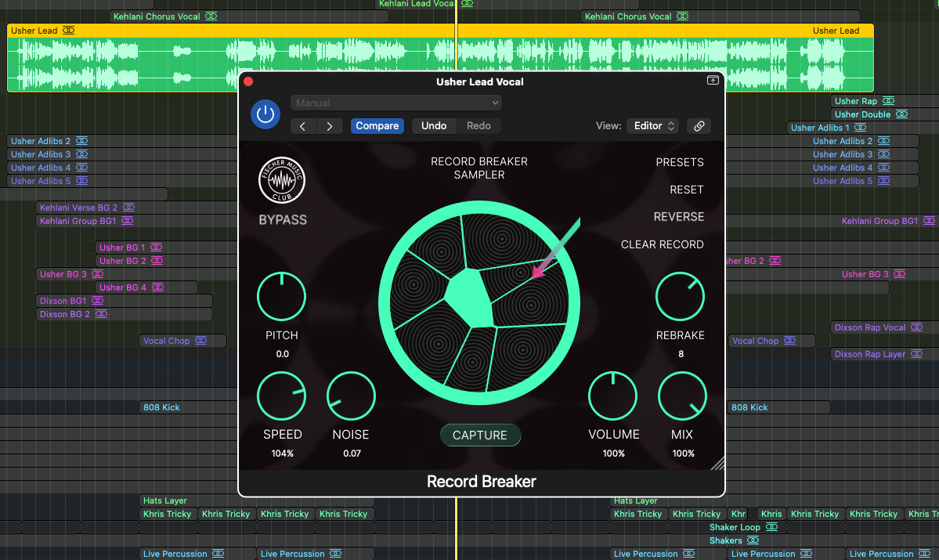Click loop icon on Dixson BG 2 region

pyautogui.click(x=100, y=314)
